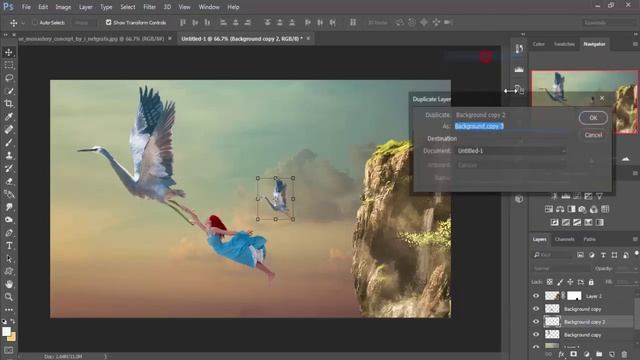
Task: Open the Auto-Select target dropdown
Action: pos(84,22)
